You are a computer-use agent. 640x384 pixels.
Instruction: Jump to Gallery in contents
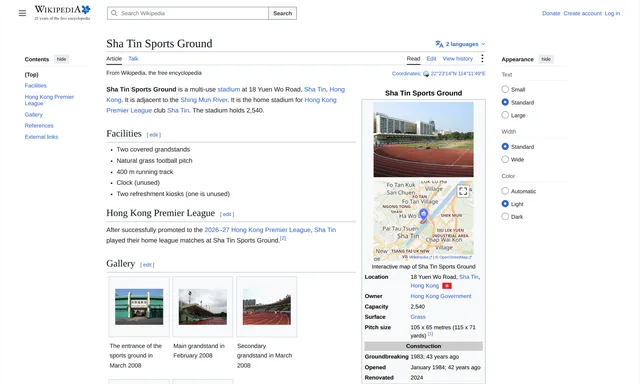point(33,115)
